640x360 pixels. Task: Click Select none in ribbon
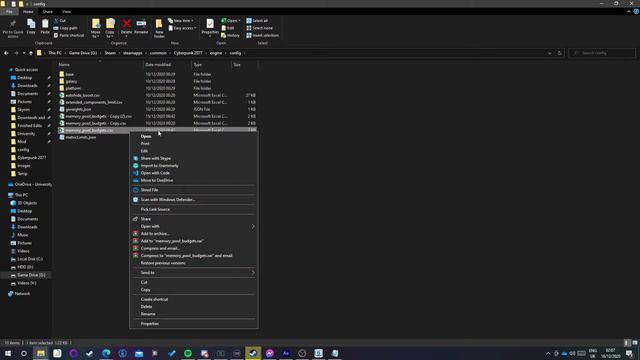pyautogui.click(x=260, y=28)
